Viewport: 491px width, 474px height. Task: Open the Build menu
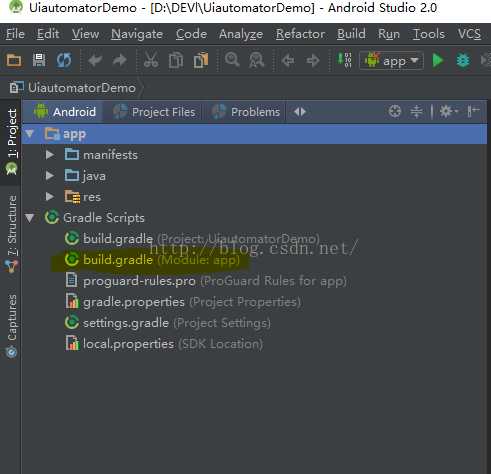[x=351, y=34]
